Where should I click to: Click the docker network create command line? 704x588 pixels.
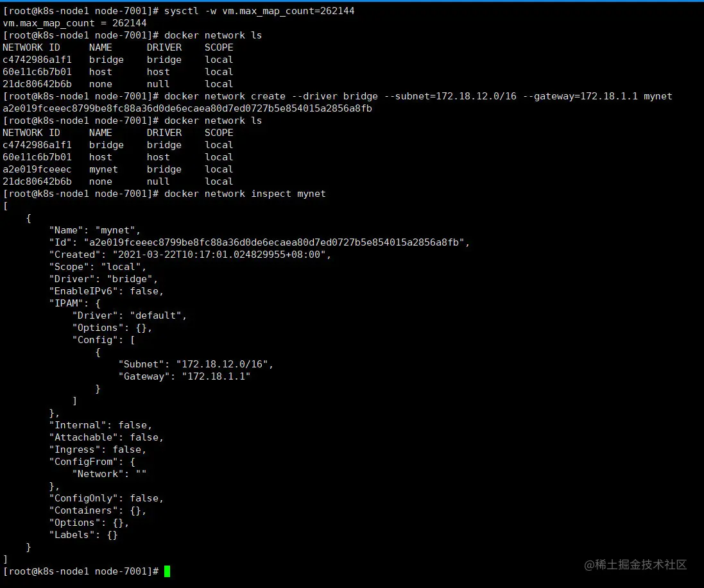418,96
